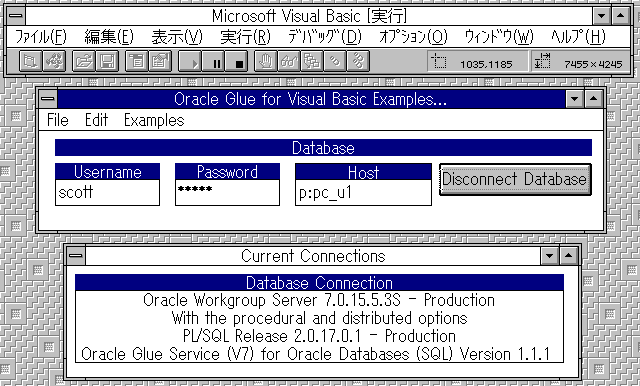Image resolution: width=640 pixels, height=386 pixels.
Task: Click the Username label
Action: pyautogui.click(x=107, y=172)
